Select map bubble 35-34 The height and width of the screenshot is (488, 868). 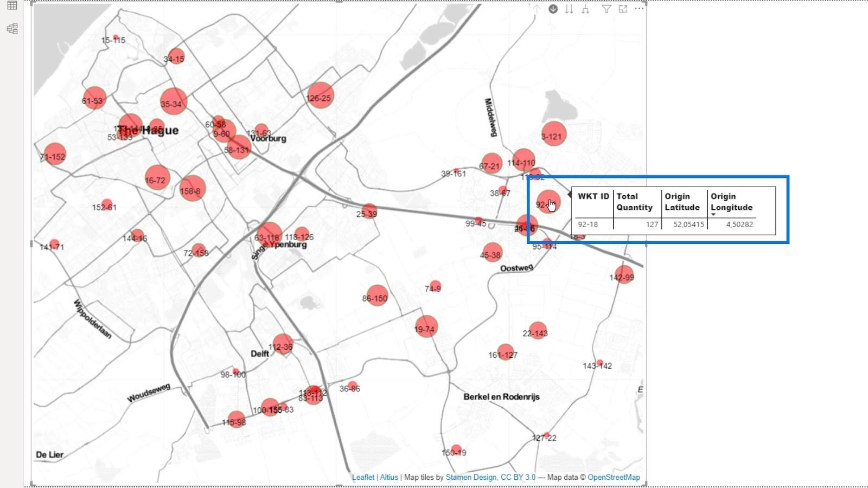[174, 101]
